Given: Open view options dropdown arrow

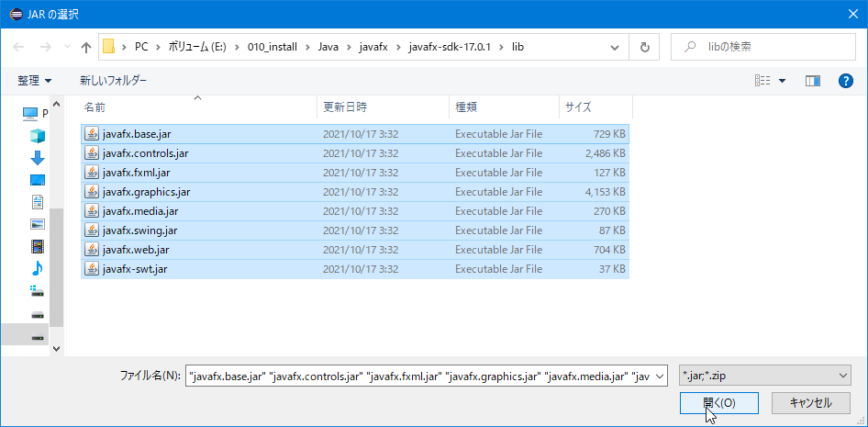Looking at the screenshot, I should (x=782, y=81).
